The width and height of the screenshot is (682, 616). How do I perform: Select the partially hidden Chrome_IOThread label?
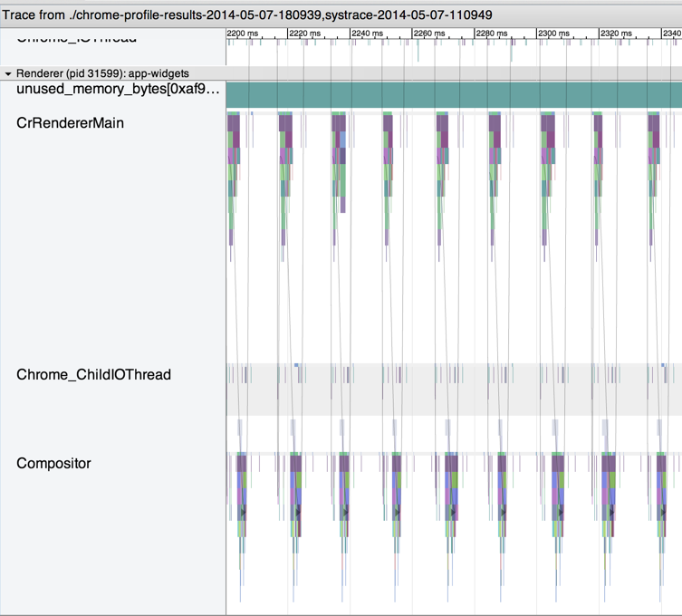tap(77, 39)
